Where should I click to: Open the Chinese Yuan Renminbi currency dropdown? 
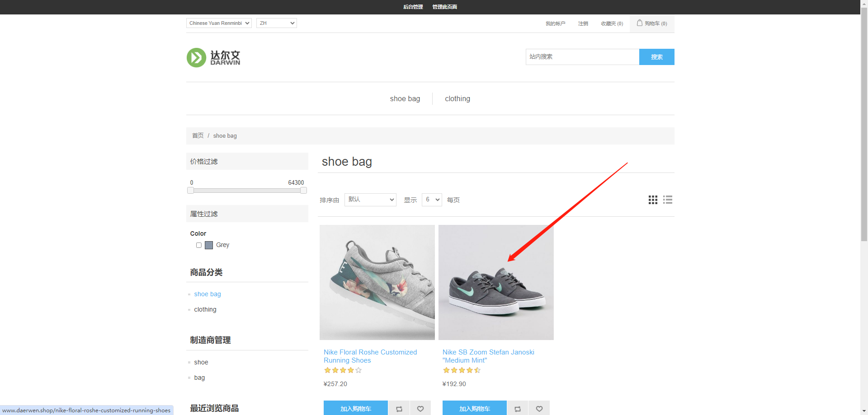pyautogui.click(x=219, y=23)
